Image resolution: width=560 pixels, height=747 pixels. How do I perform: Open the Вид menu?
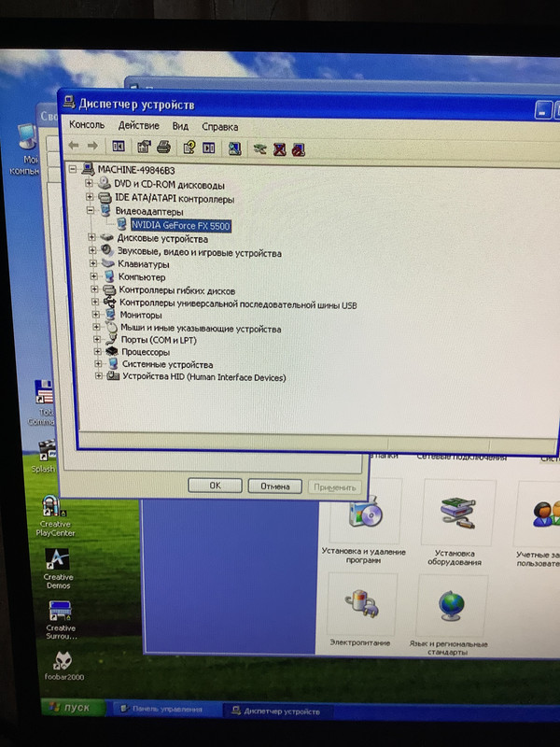click(x=180, y=126)
